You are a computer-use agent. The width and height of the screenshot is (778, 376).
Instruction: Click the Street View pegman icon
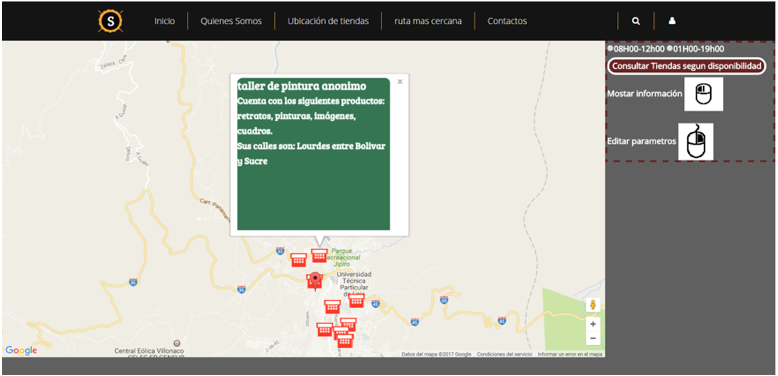click(593, 305)
